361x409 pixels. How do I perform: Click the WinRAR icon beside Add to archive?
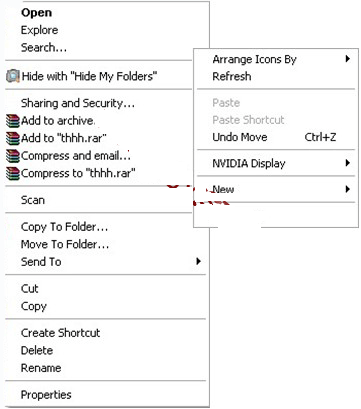(x=13, y=121)
